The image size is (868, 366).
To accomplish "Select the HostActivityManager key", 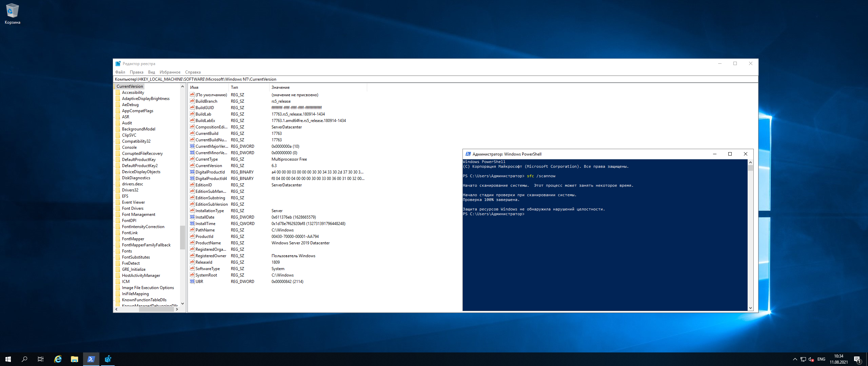I will [x=141, y=276].
